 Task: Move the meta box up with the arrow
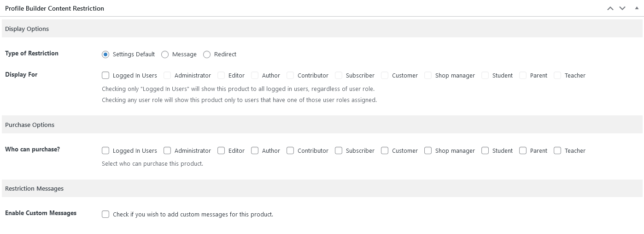coord(610,8)
